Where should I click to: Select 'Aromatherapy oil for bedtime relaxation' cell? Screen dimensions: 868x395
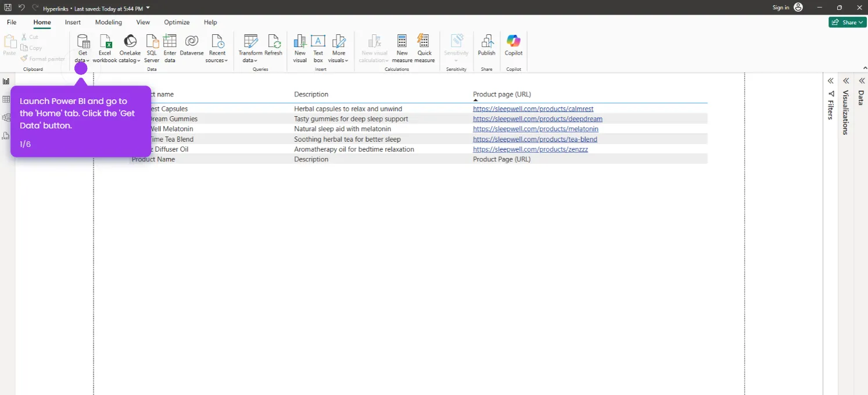(x=354, y=149)
